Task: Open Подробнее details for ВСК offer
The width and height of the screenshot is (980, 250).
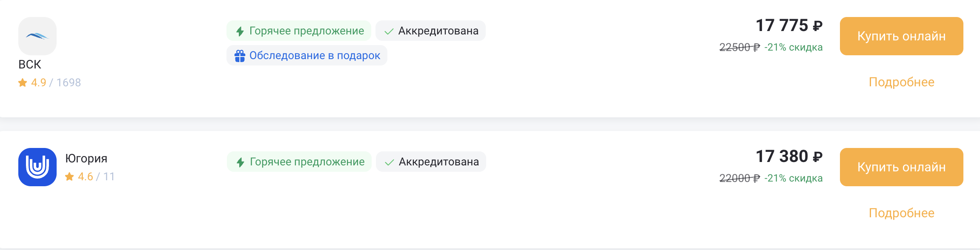Action: [901, 82]
